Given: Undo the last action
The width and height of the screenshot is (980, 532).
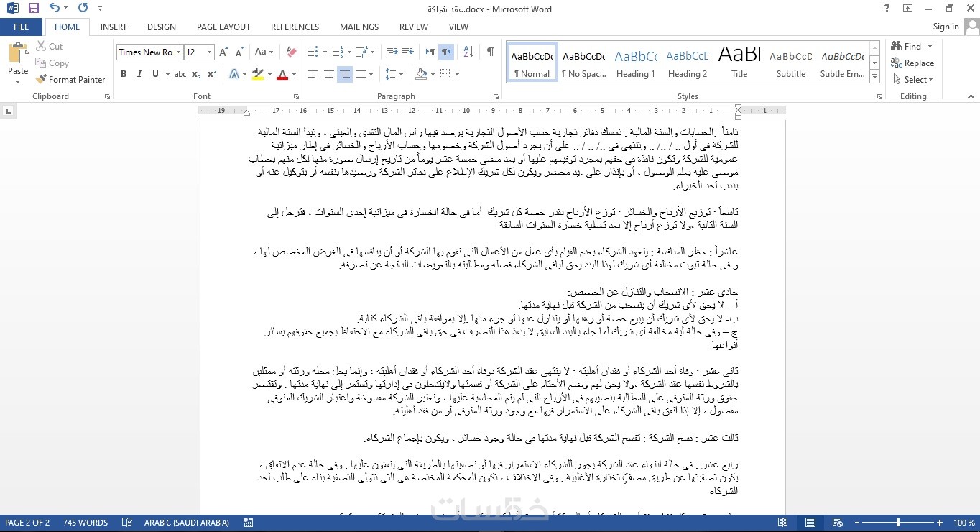Looking at the screenshot, I should [55, 9].
